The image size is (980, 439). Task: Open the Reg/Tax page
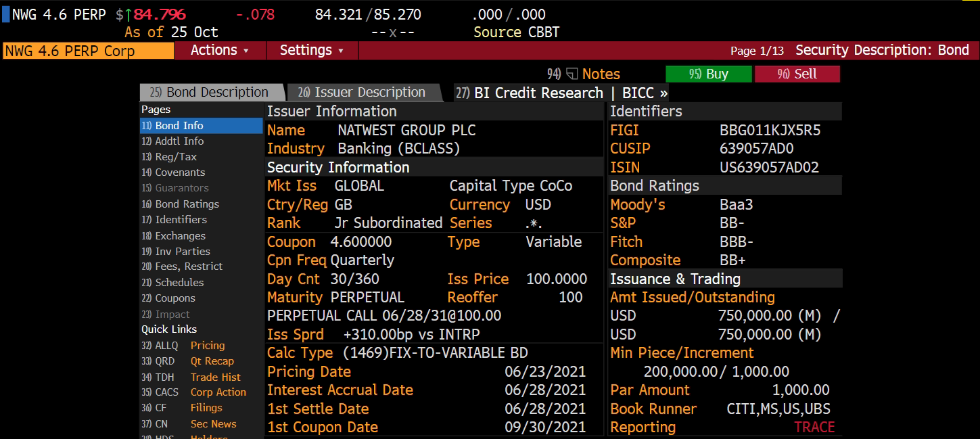coord(168,157)
